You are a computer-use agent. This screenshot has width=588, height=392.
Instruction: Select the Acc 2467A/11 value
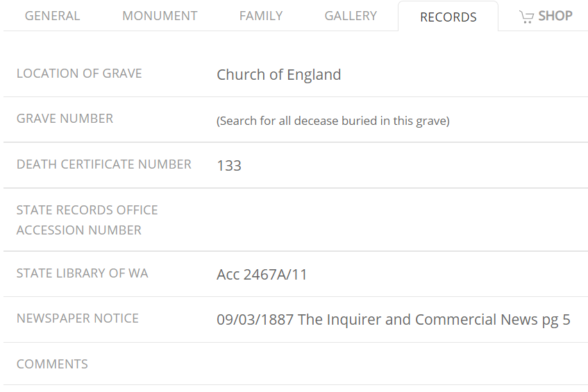point(262,275)
